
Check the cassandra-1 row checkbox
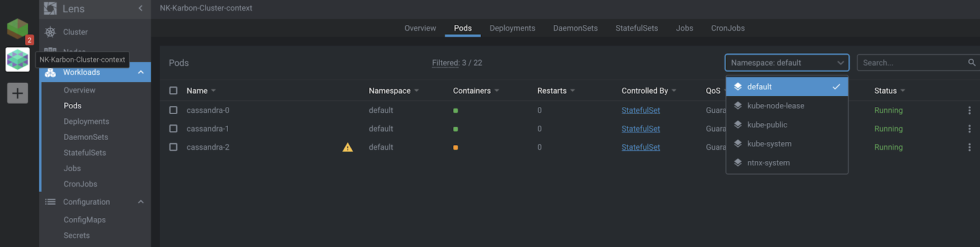173,129
